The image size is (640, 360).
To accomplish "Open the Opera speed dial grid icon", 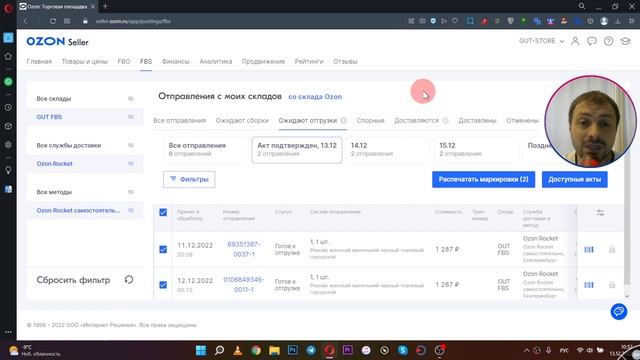I will point(67,21).
